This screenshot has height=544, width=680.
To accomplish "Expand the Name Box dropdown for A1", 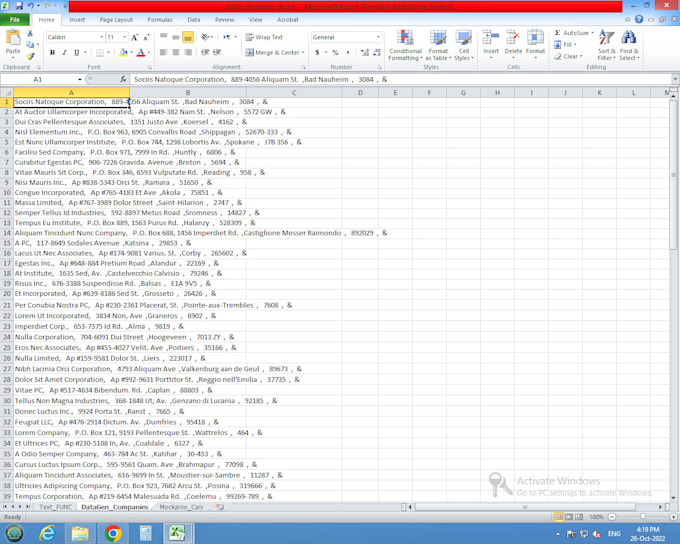I will point(79,79).
